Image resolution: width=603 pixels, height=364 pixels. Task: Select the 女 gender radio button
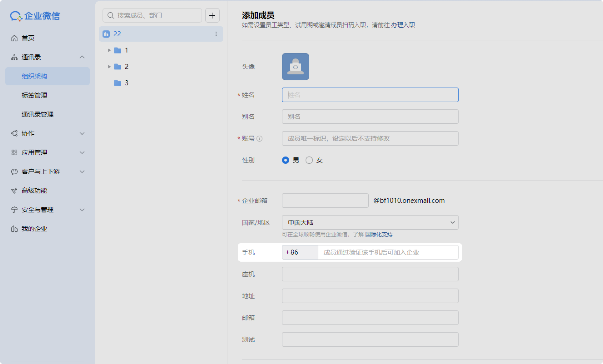309,160
